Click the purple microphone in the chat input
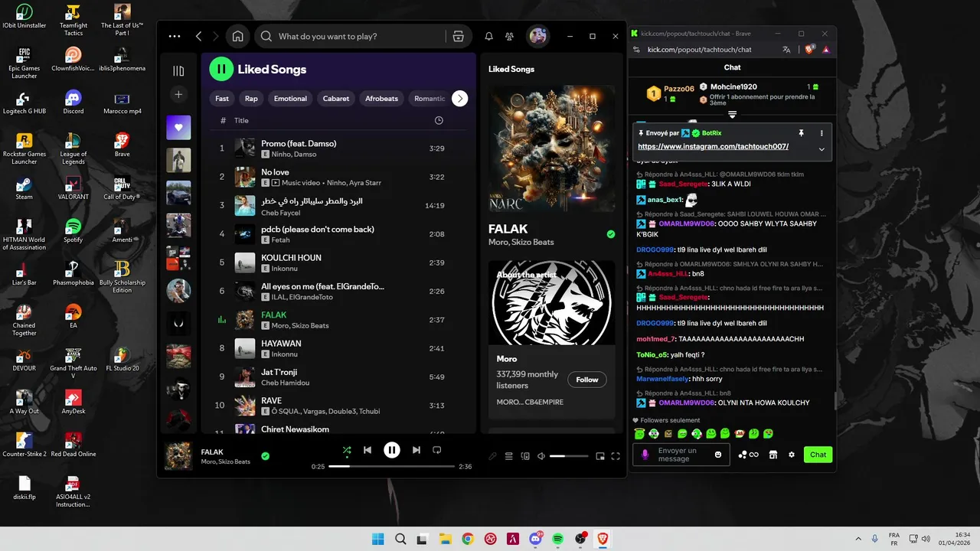980x551 pixels. [x=645, y=455]
